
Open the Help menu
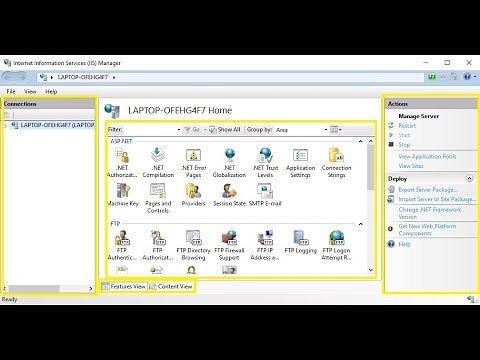[51, 91]
